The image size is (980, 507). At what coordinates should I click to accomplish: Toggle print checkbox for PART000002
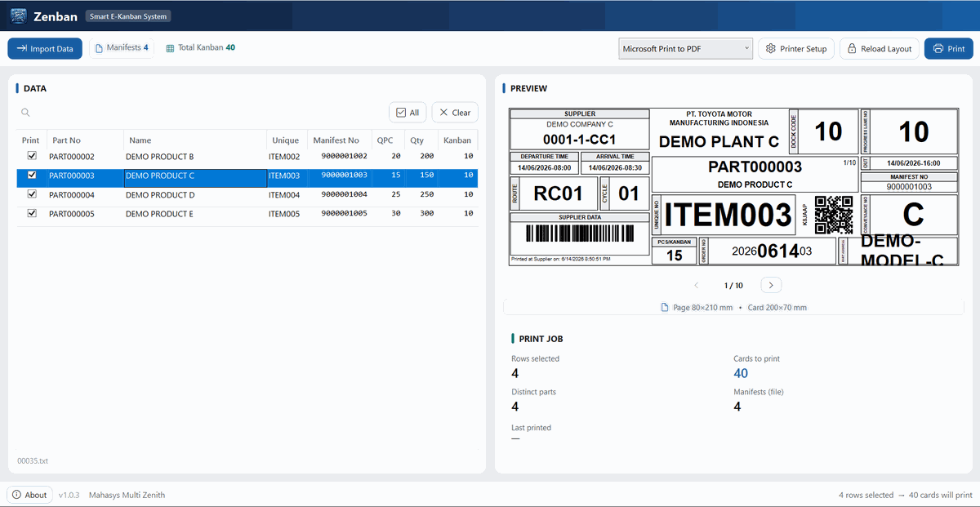point(32,156)
